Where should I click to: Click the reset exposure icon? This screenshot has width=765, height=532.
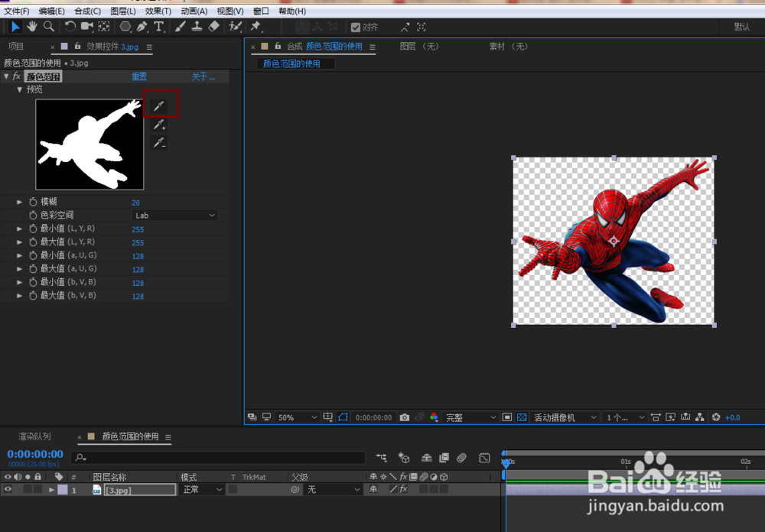(x=716, y=417)
